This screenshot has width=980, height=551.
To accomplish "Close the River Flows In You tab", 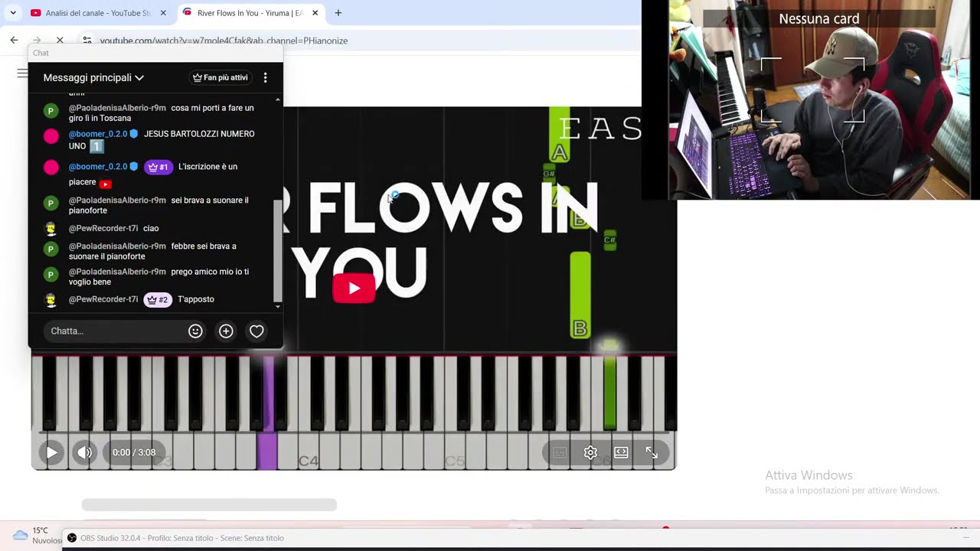I will [315, 13].
